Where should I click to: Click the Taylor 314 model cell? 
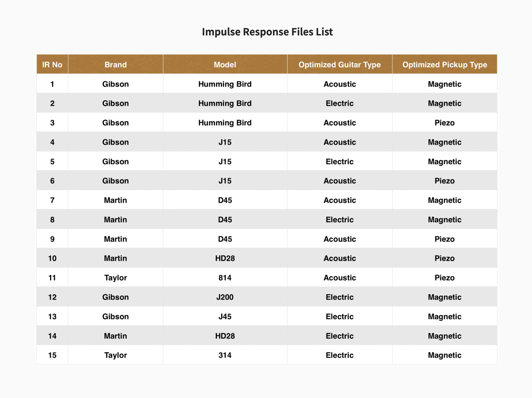225,355
